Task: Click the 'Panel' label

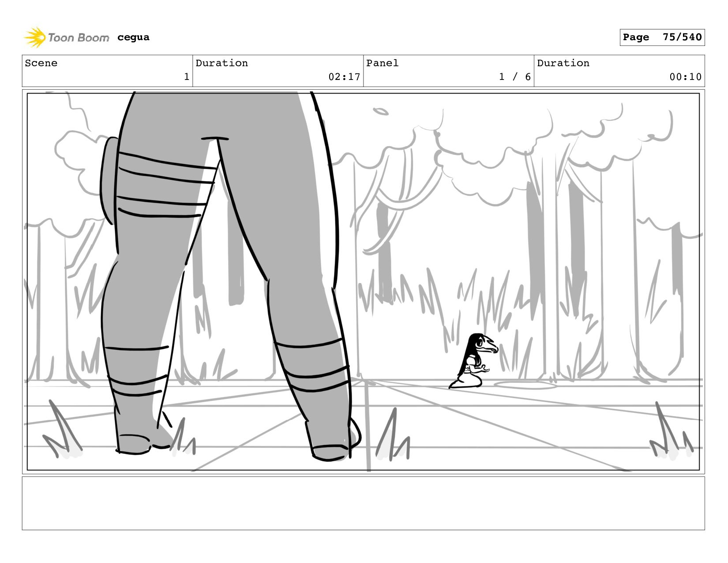Action: pos(382,63)
